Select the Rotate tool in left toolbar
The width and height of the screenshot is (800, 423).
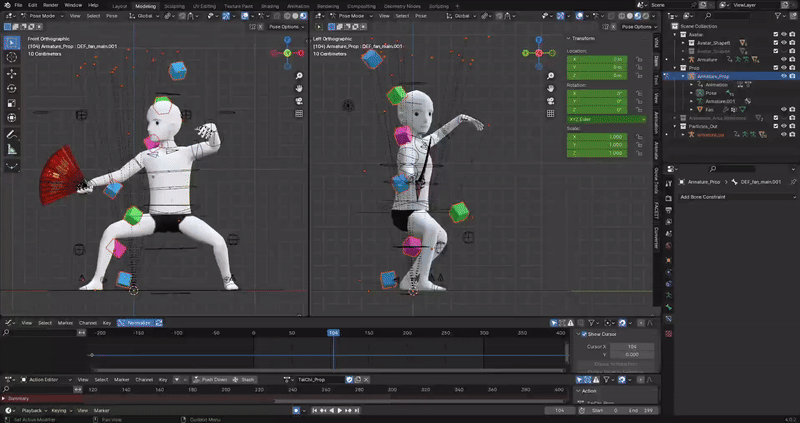tap(11, 88)
